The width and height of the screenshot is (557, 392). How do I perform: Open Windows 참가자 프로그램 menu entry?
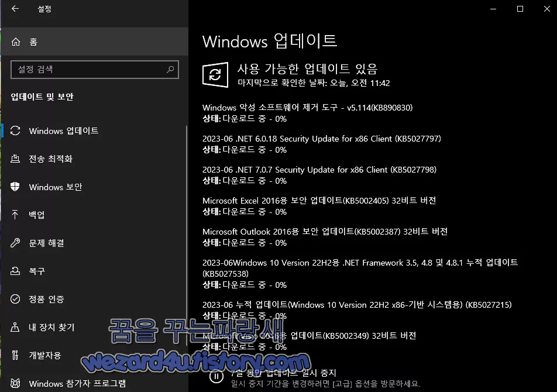pos(94,383)
